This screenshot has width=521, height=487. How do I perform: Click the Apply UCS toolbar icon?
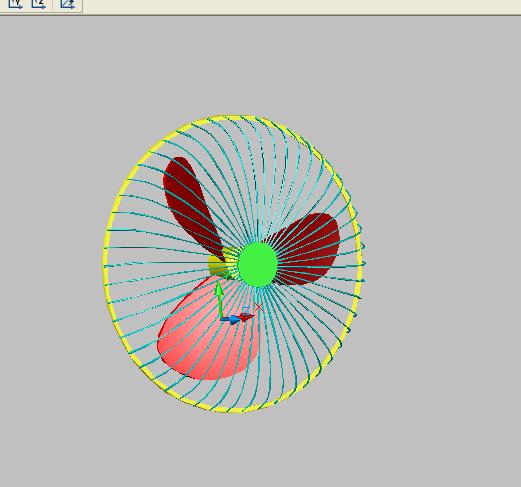68,4
